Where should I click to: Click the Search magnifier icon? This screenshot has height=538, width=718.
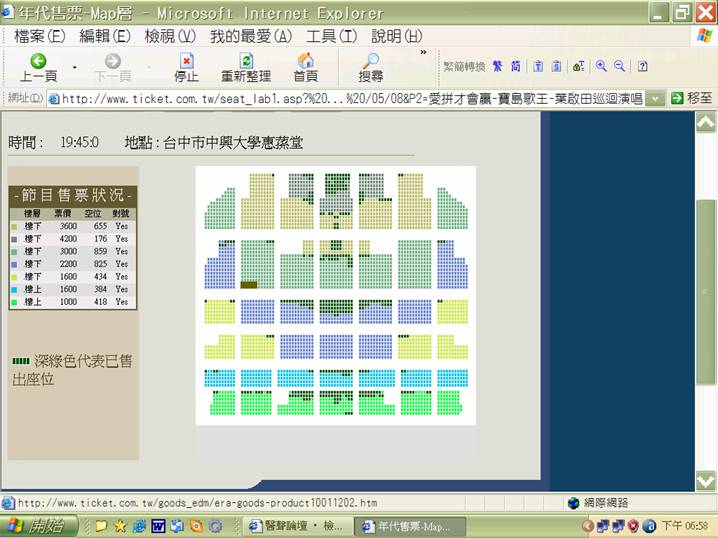point(371,60)
